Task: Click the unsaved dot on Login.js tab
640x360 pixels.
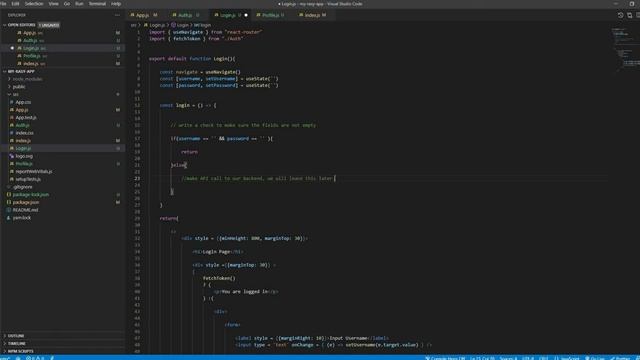Action: [x=246, y=15]
